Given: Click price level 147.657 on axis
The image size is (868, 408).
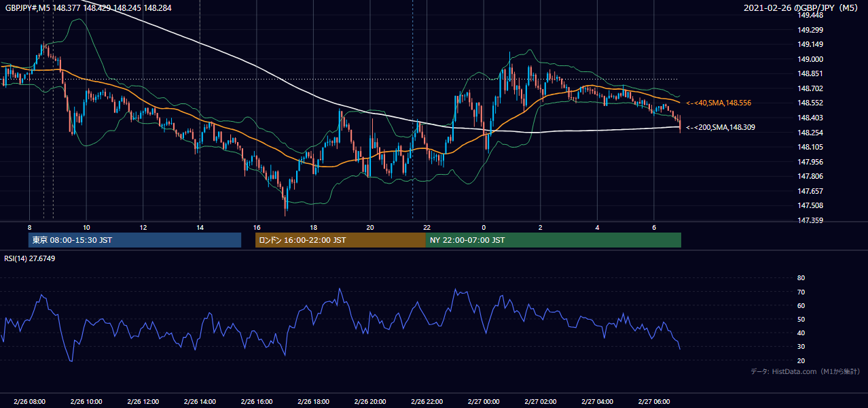Looking at the screenshot, I should coord(810,191).
